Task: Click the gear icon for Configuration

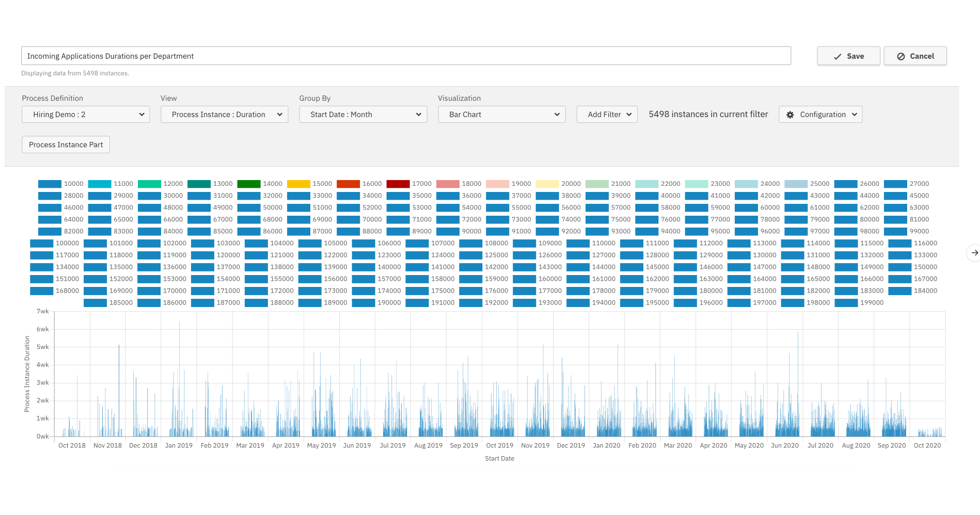Action: coord(790,115)
